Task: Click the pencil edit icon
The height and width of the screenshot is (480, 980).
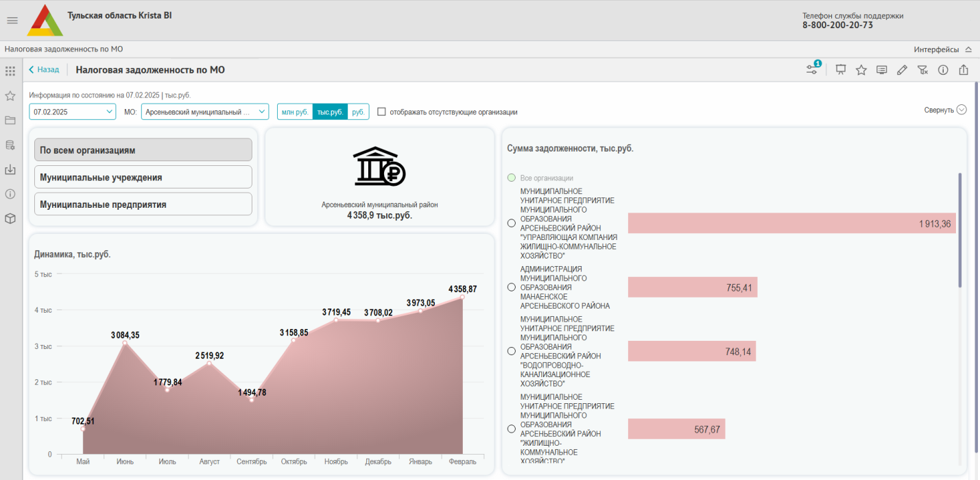Action: [x=902, y=69]
